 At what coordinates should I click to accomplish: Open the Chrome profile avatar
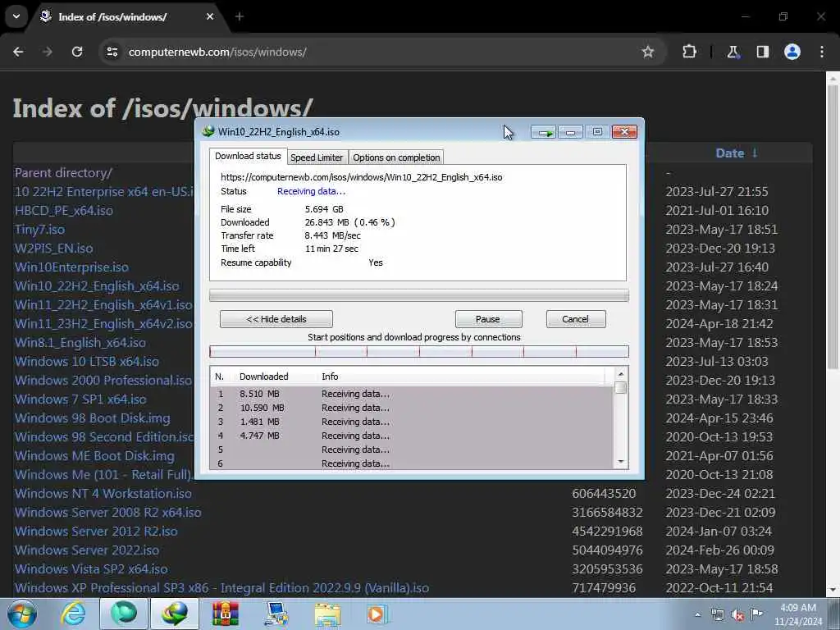[x=792, y=52]
